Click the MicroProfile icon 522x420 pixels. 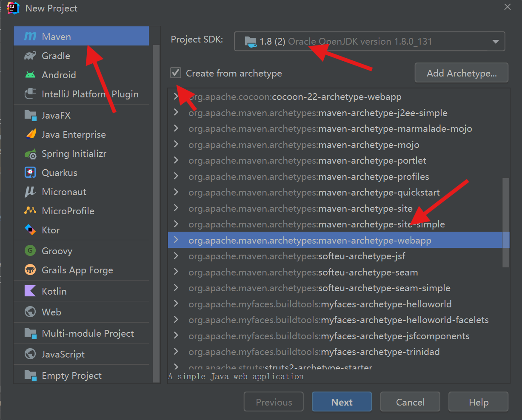pyautogui.click(x=30, y=211)
